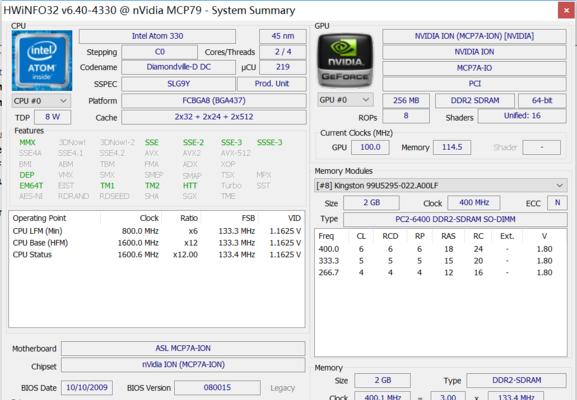577x400 pixels.
Task: Click the SSSE-3 feature label
Action: [x=269, y=142]
